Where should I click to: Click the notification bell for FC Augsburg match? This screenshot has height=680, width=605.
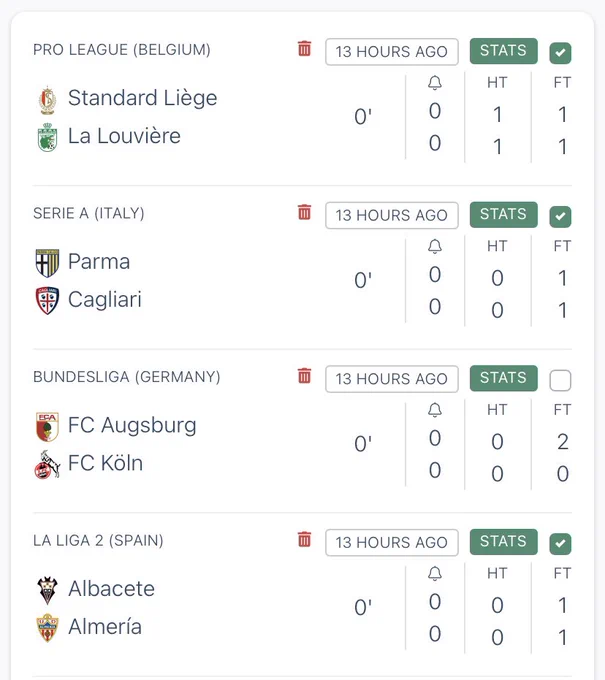point(435,410)
